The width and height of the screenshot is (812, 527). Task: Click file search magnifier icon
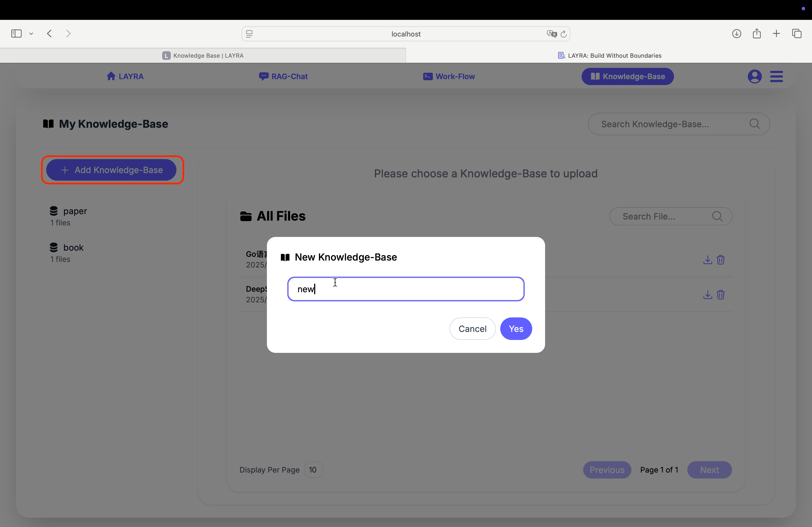click(717, 216)
